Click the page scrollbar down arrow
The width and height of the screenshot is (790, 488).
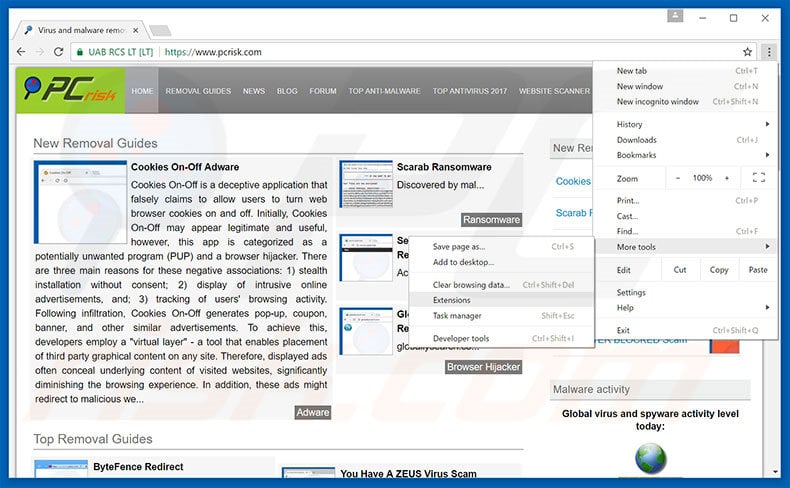(775, 472)
